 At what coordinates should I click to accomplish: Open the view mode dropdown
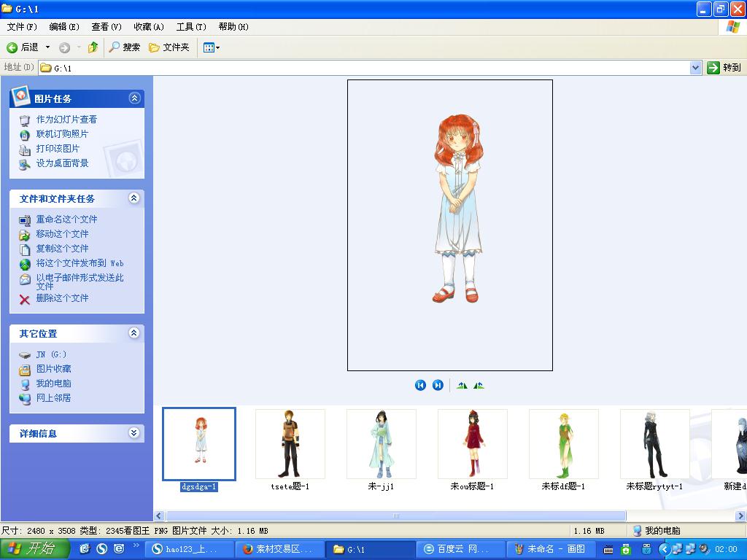click(211, 47)
